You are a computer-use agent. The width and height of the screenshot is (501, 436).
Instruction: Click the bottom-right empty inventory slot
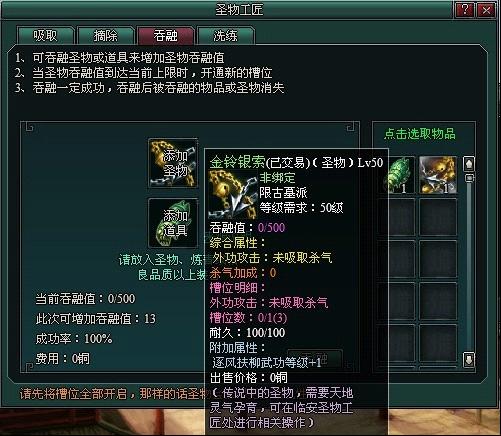point(438,343)
